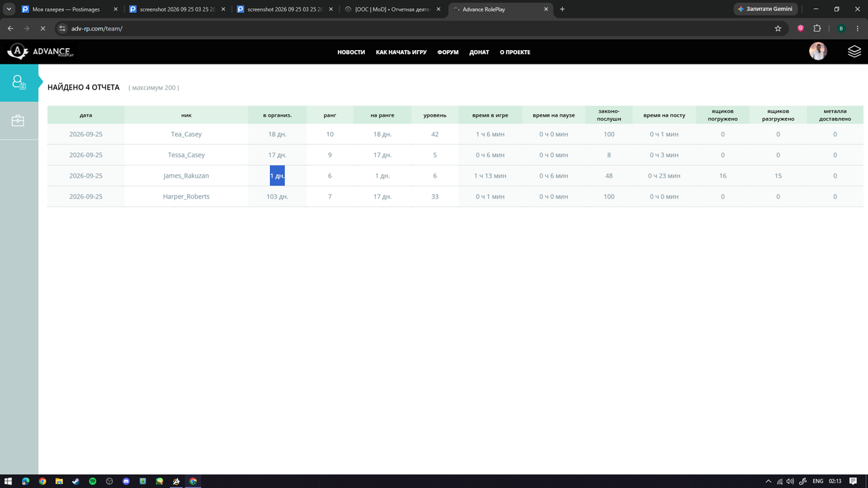The image size is (868, 488).
Task: Click the 'ник' column header
Action: [x=186, y=115]
